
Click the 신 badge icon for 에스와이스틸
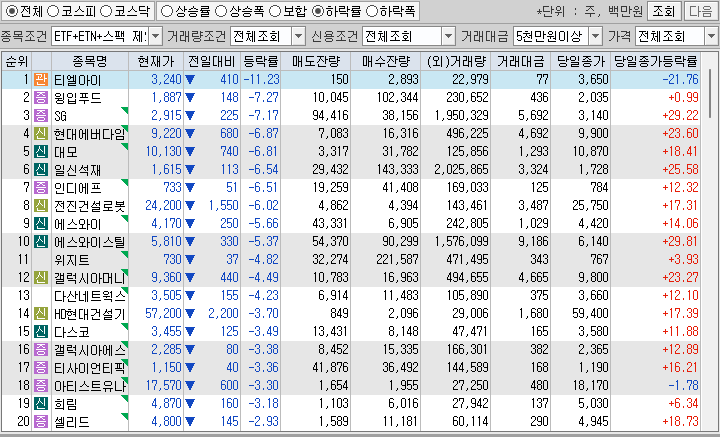click(x=41, y=242)
